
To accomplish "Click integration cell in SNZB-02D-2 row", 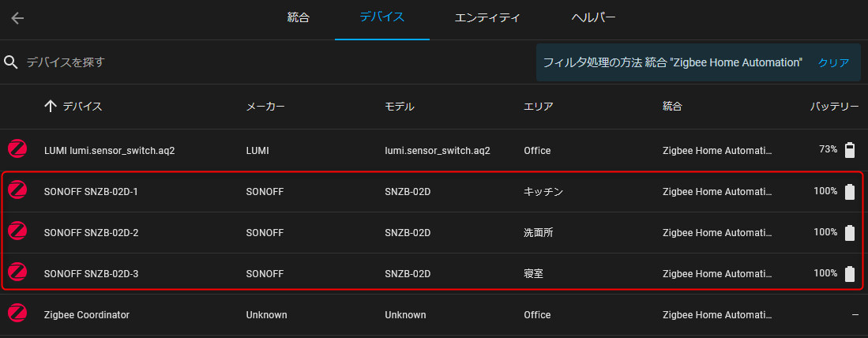I will click(x=717, y=232).
